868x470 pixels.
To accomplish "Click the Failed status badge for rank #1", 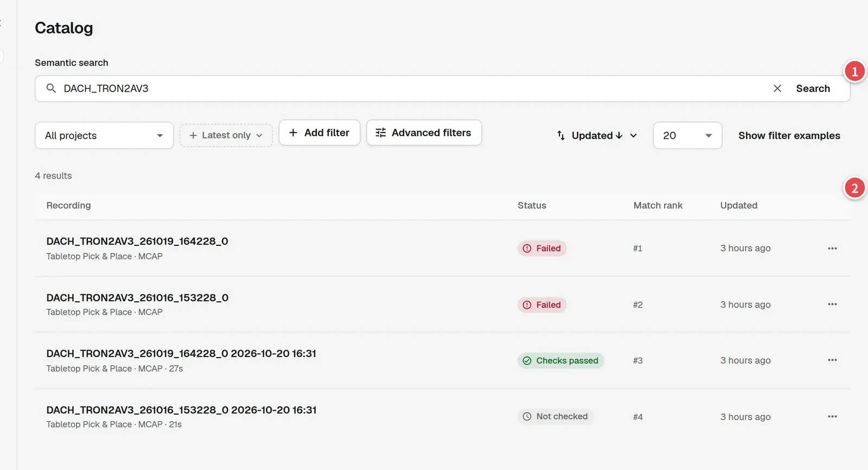I will pos(542,248).
